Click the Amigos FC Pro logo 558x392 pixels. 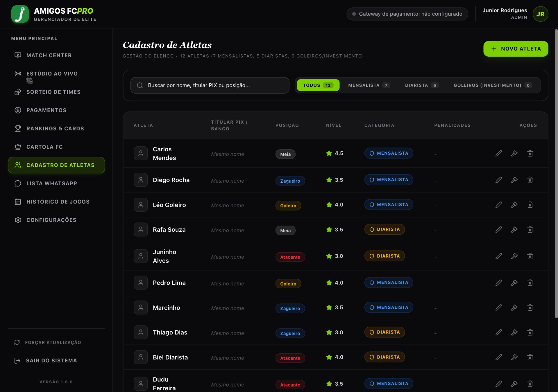[20, 14]
